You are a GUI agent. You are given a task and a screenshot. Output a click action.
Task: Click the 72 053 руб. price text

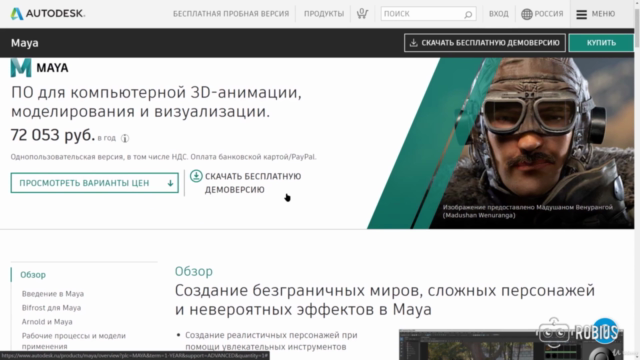point(53,135)
